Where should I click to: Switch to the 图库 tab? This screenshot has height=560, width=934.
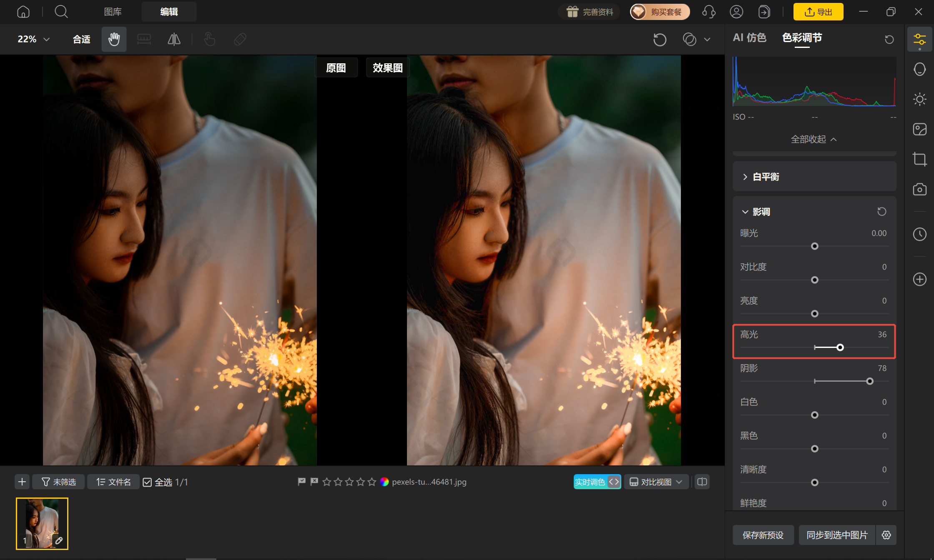click(x=113, y=12)
